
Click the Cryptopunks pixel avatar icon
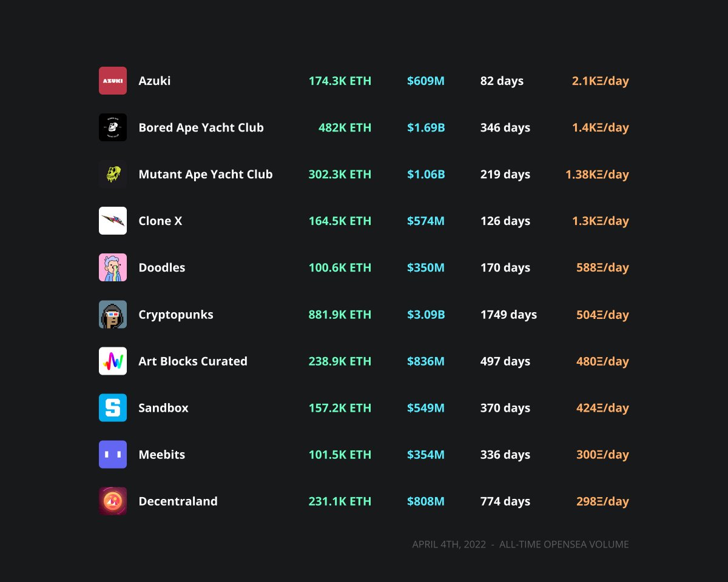[x=112, y=314]
